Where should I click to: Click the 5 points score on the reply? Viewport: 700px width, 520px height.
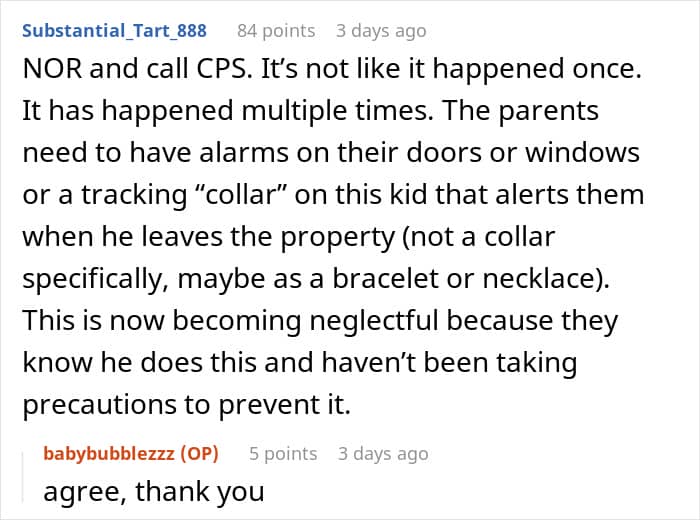click(283, 453)
